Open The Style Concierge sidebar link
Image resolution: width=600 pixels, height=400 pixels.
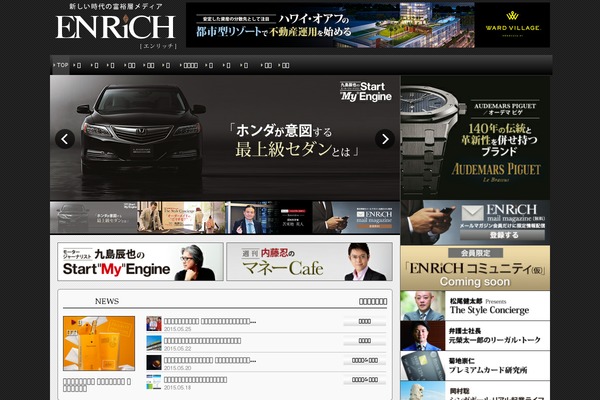point(476,306)
